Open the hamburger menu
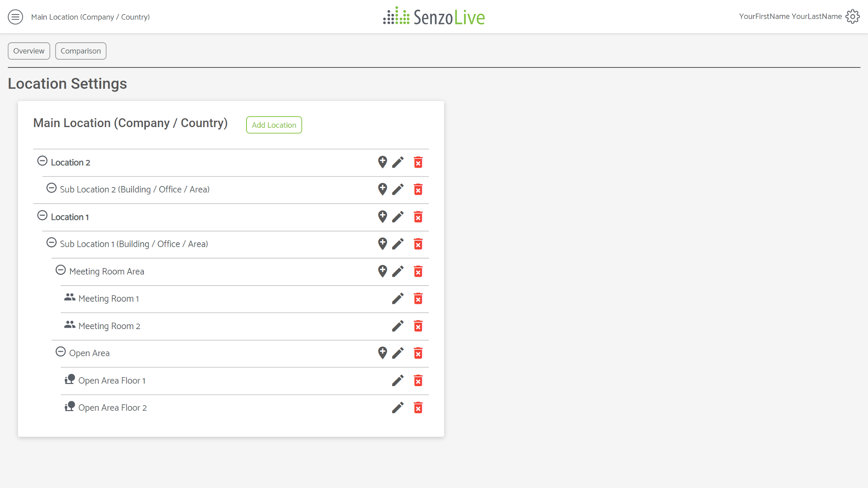The width and height of the screenshot is (868, 488). [x=15, y=17]
